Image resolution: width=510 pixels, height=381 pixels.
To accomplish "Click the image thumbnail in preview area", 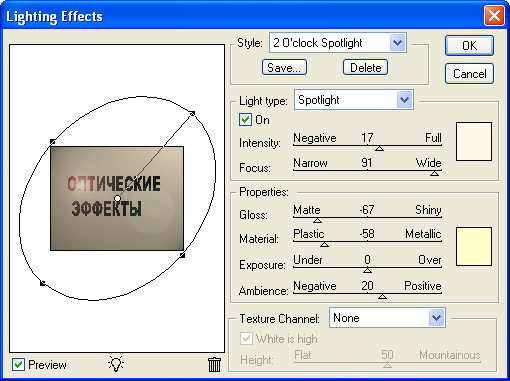I will (117, 198).
